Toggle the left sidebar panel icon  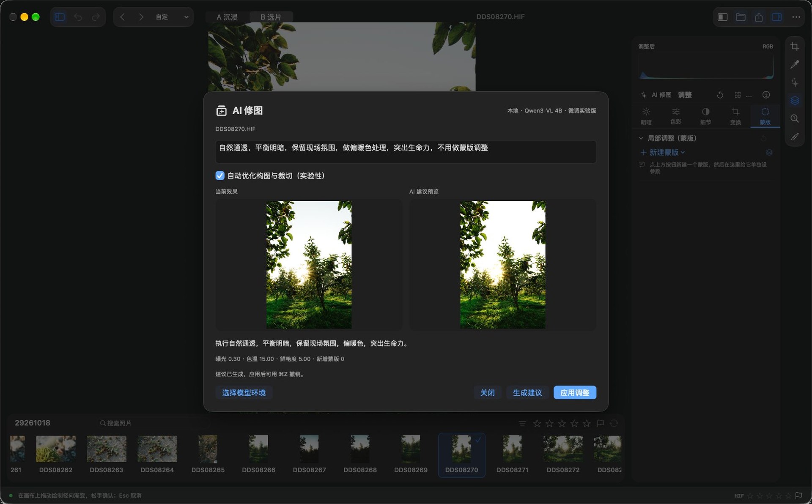(x=60, y=17)
